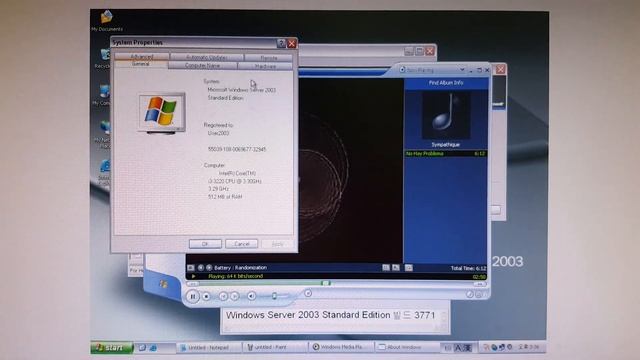Open the Start menu
This screenshot has width=640, height=360.
tap(112, 347)
